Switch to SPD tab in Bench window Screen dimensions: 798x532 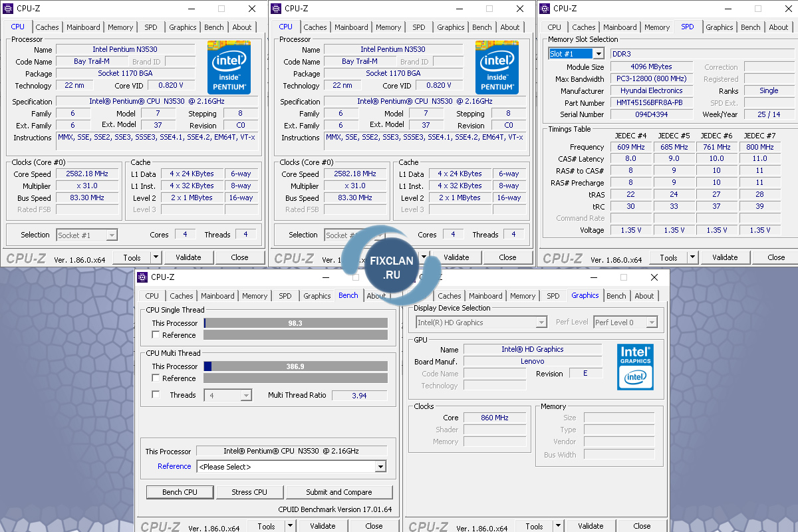click(x=285, y=296)
